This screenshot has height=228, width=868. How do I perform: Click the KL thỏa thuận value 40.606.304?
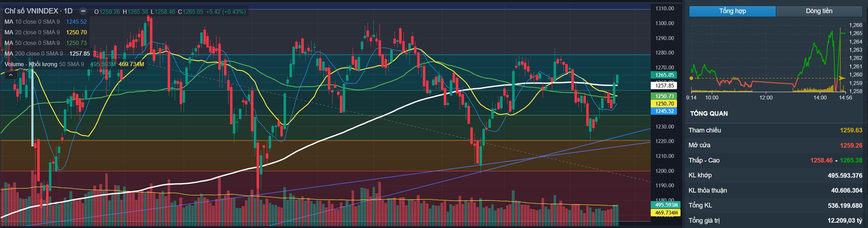click(x=847, y=190)
